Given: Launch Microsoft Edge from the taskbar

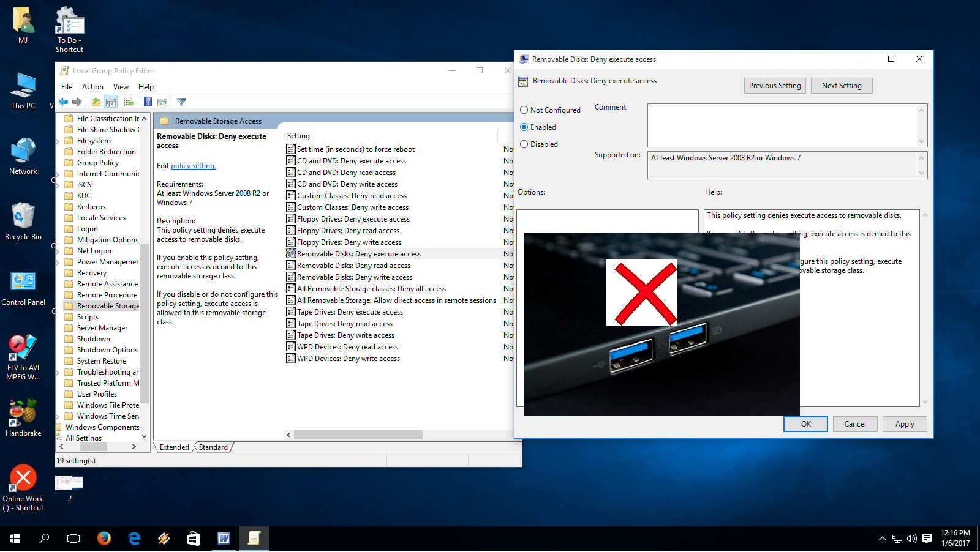Looking at the screenshot, I should click(134, 539).
